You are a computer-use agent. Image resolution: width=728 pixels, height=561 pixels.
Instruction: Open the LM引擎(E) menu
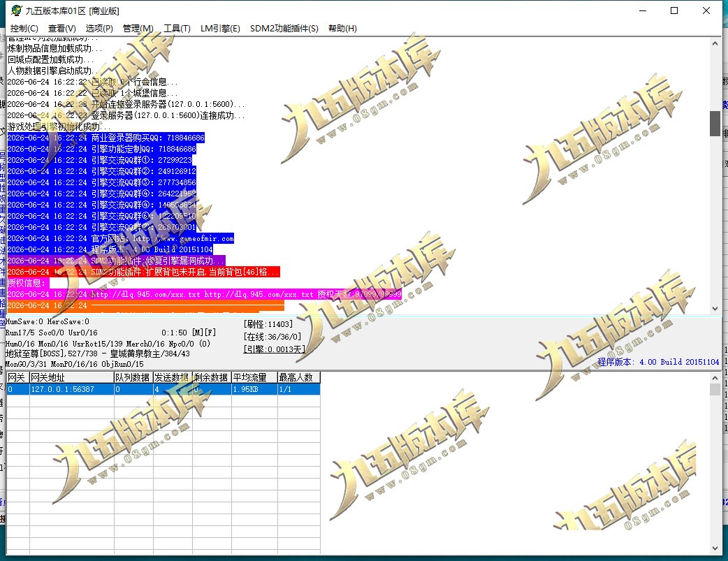220,29
